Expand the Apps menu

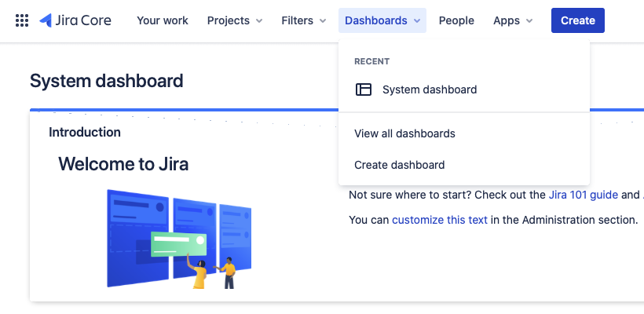coord(513,20)
